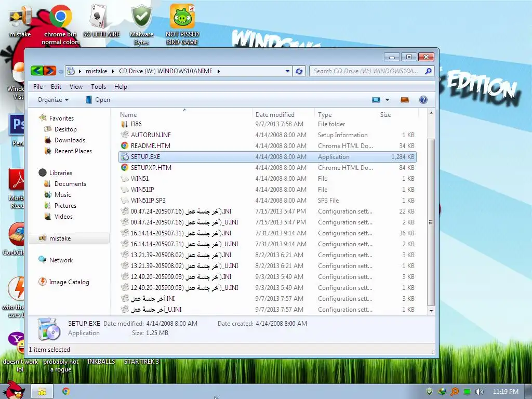Select the chrome but normal colors icon
Image resolution: width=532 pixels, height=399 pixels.
click(x=60, y=25)
